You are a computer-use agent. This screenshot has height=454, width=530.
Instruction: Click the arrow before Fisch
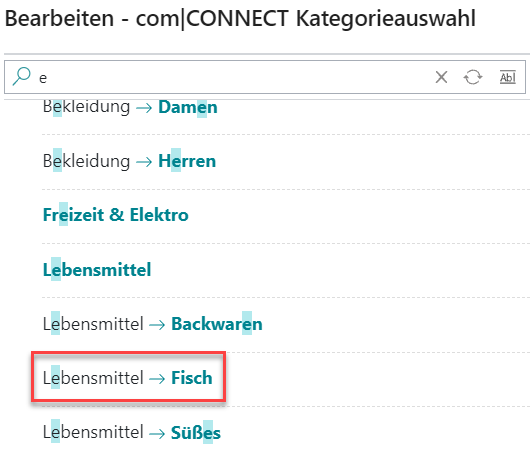[x=157, y=379]
